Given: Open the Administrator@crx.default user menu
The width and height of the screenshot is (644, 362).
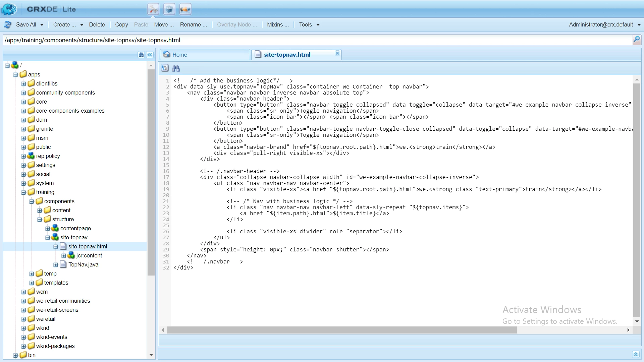Looking at the screenshot, I should click(x=604, y=24).
